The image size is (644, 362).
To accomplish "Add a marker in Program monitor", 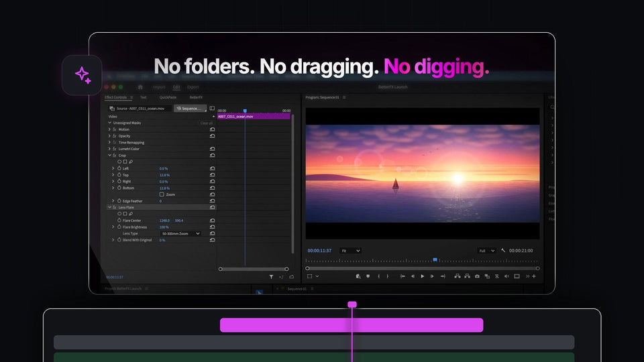I will pyautogui.click(x=368, y=276).
